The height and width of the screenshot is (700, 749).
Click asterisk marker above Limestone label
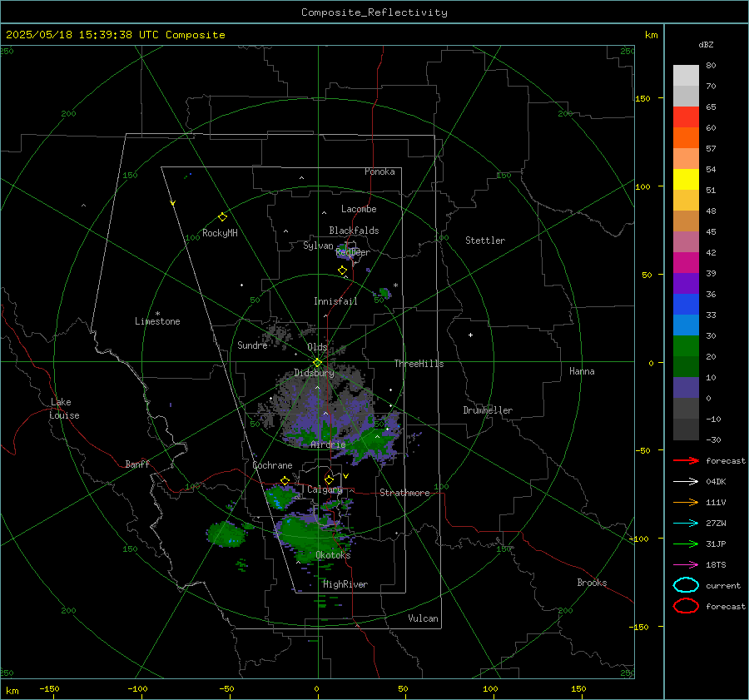pos(157,314)
